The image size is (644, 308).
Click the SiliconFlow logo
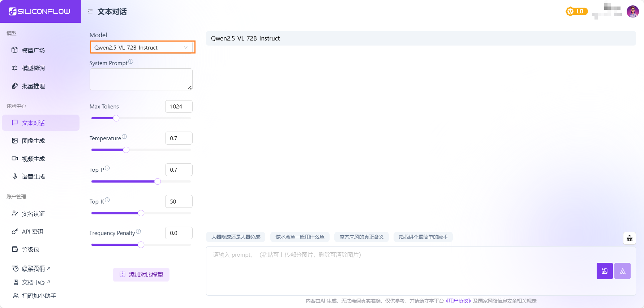(39, 12)
